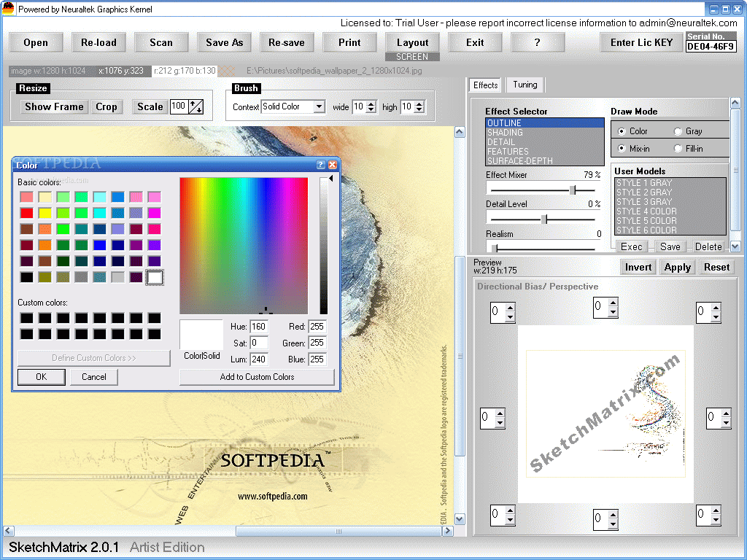Image resolution: width=747 pixels, height=560 pixels.
Task: Click the Realism slider handle
Action: (x=495, y=248)
